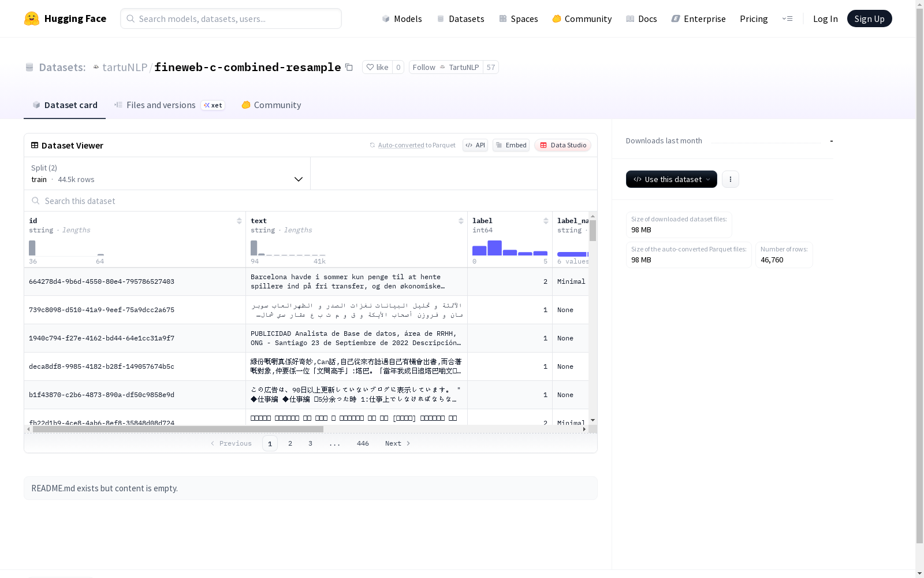Viewport: 924px width, 578px height.
Task: Open Data Studio
Action: tap(563, 145)
